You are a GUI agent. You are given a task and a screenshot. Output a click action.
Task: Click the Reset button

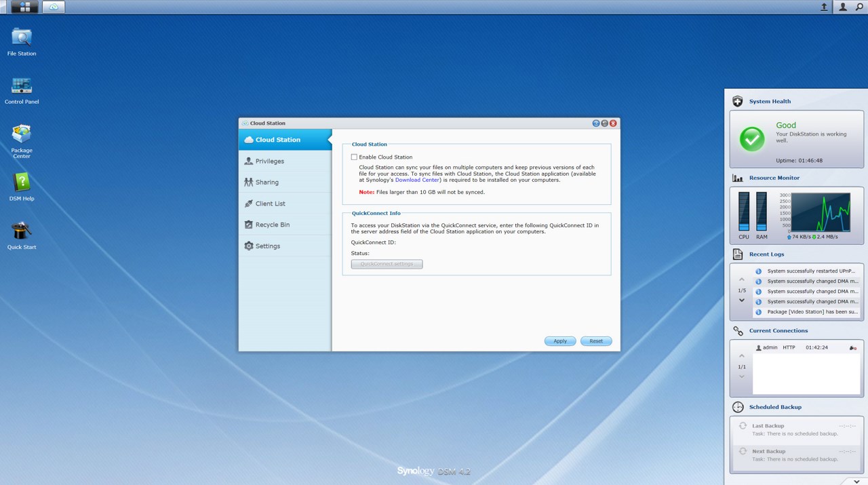pos(596,341)
